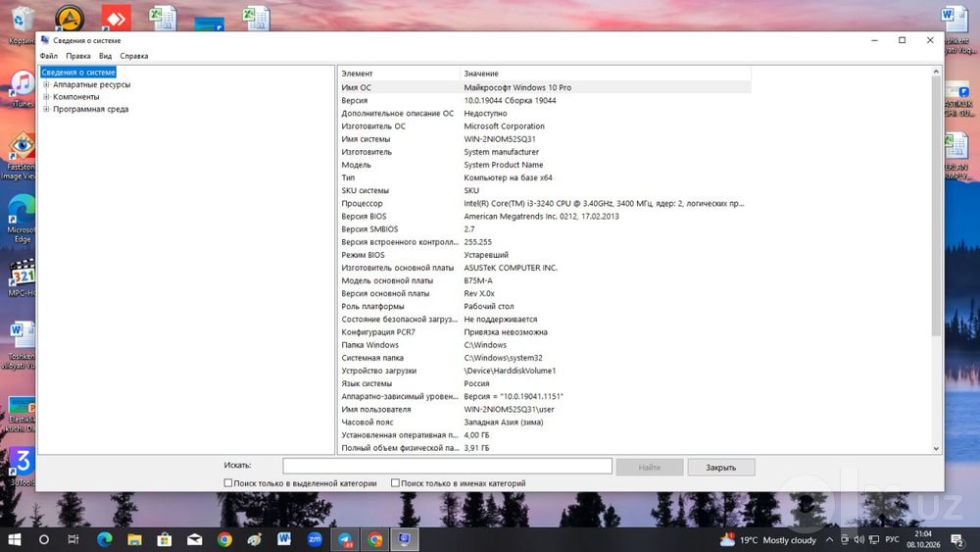This screenshot has width=980, height=552.
Task: Click the Искать search input field
Action: point(447,466)
